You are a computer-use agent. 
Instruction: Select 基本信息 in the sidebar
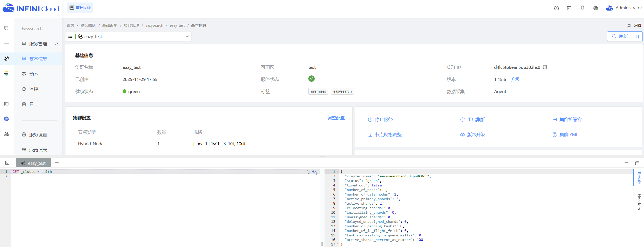click(x=38, y=59)
